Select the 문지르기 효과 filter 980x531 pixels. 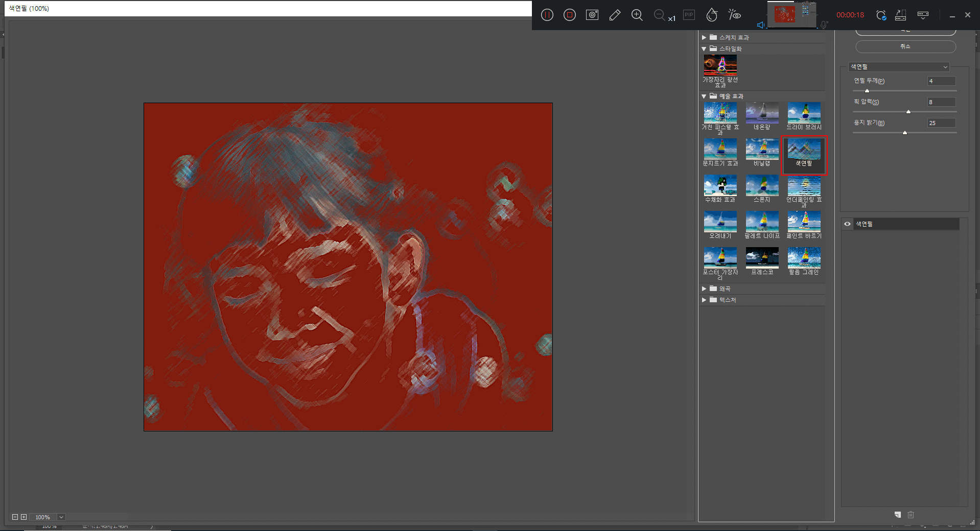click(720, 149)
